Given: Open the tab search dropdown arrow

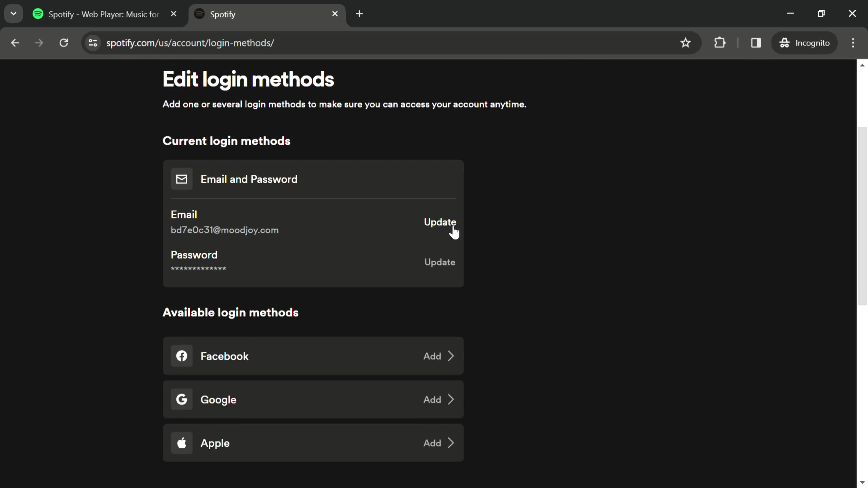Looking at the screenshot, I should [14, 14].
